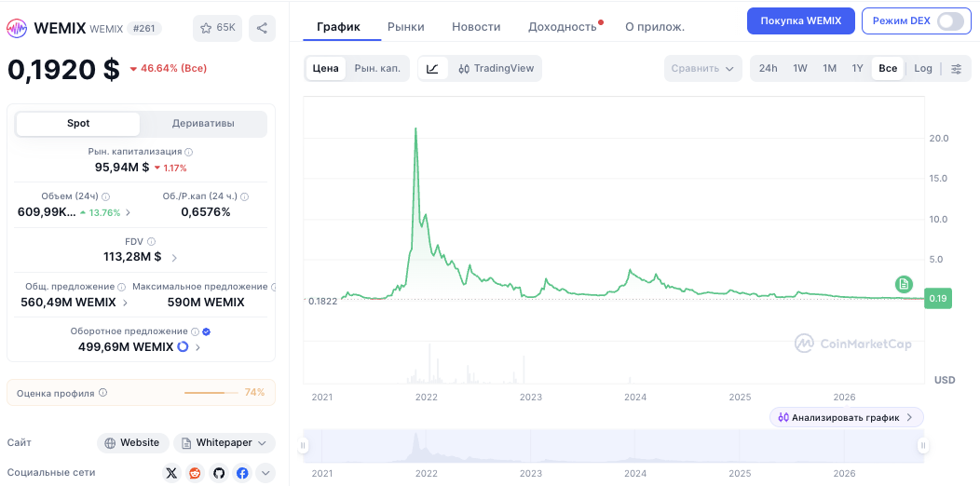Expand the Whitepaper dropdown
The width and height of the screenshot is (980, 486).
click(225, 443)
